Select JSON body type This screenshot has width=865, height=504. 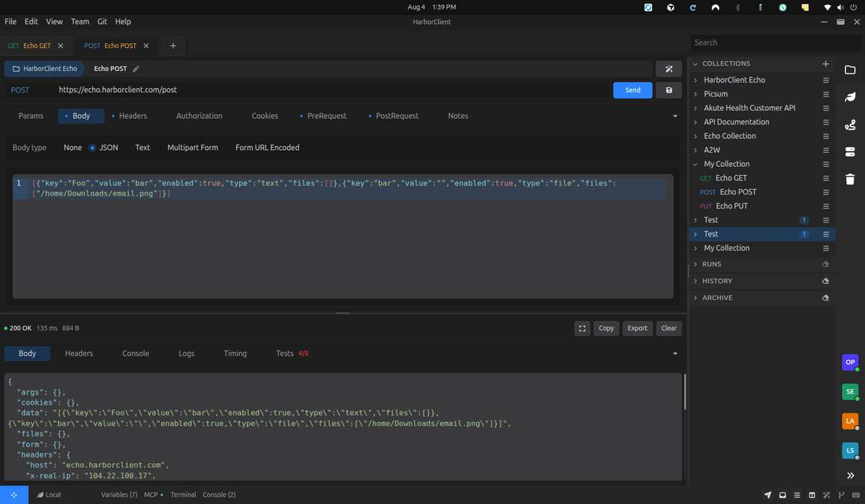click(103, 147)
